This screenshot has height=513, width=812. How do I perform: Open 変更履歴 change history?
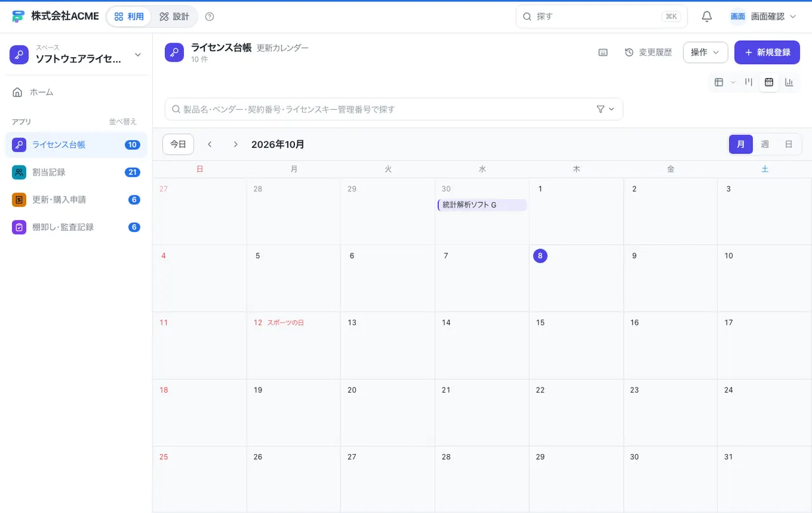(648, 53)
